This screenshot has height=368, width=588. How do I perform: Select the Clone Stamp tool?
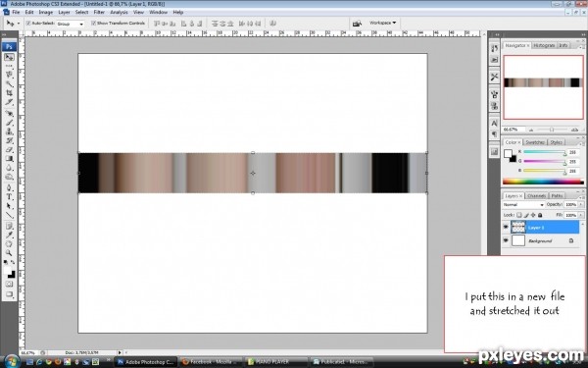(9, 131)
